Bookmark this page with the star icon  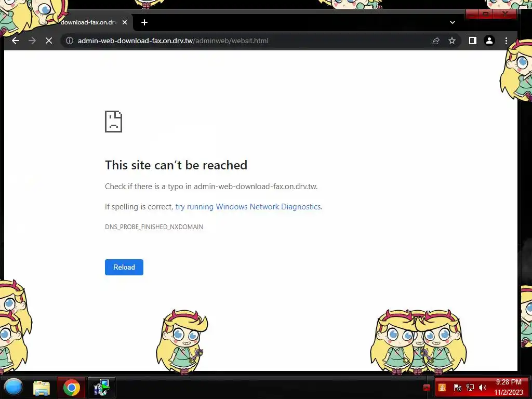point(452,41)
